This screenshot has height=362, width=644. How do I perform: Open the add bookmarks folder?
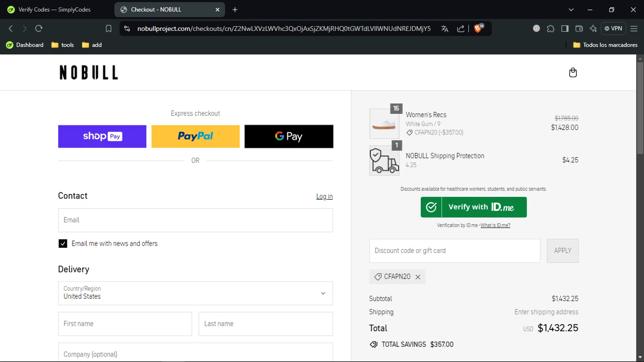pyautogui.click(x=92, y=45)
